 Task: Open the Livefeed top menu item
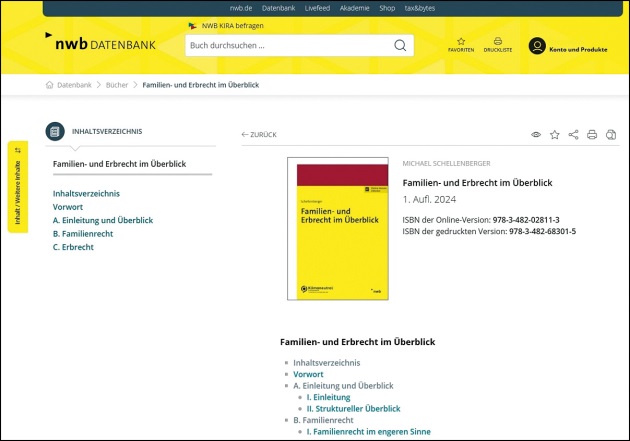(318, 7)
